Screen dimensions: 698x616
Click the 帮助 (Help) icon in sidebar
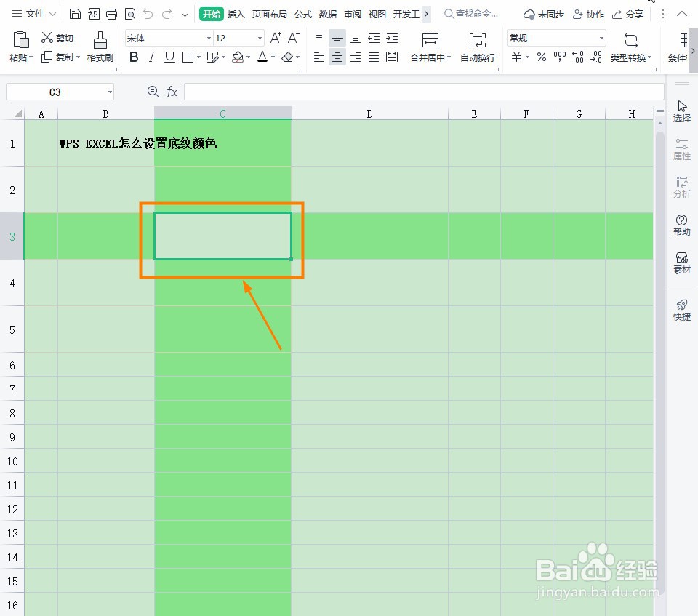pos(681,224)
